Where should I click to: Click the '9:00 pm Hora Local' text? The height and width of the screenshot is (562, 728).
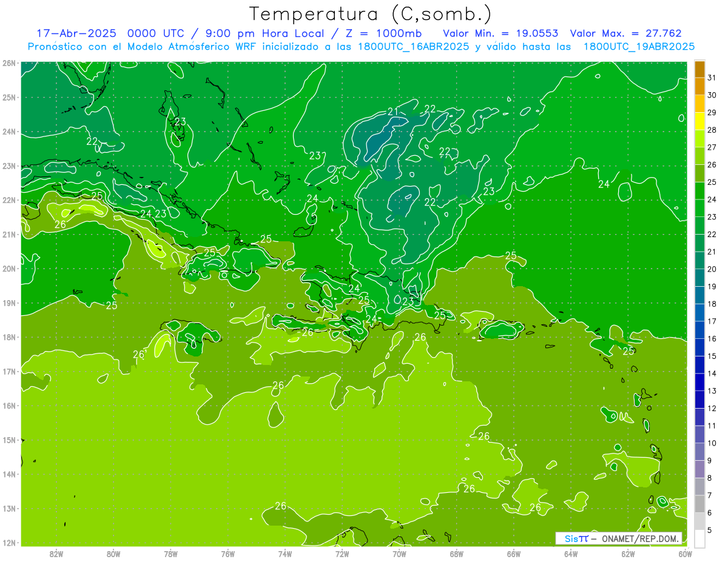[265, 33]
